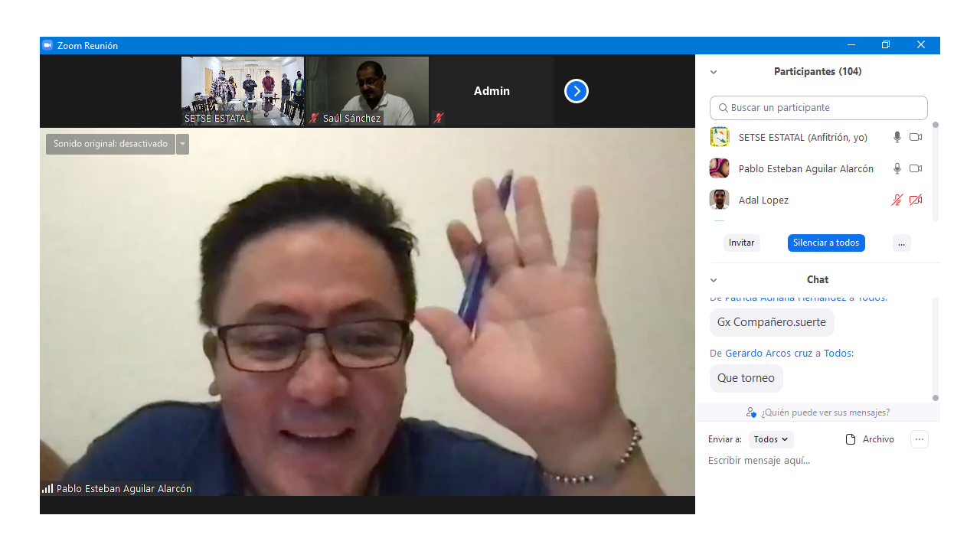Click the person icon beside ¿Quién puede ver sus mensajes?
Image resolution: width=980 pixels, height=551 pixels.
[751, 412]
